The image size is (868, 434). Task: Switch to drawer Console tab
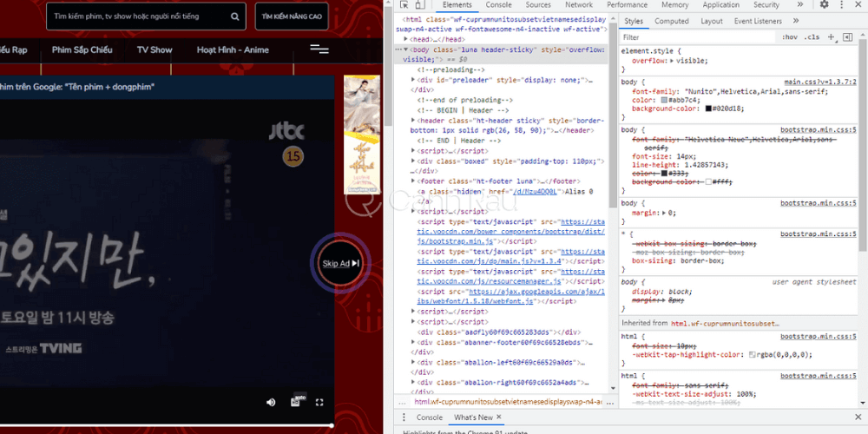click(x=430, y=418)
